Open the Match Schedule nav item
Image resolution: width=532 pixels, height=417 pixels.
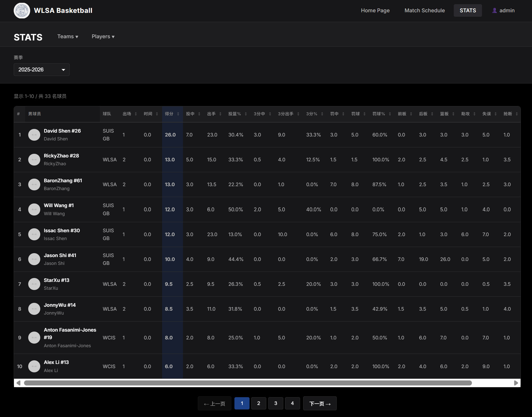[424, 11]
